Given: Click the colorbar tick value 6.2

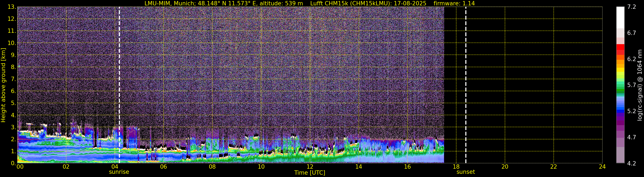Looking at the screenshot, I should coord(632,59).
